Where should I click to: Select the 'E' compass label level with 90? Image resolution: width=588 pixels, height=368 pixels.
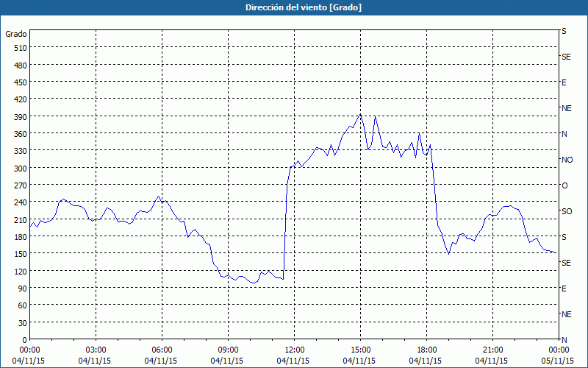coord(564,289)
